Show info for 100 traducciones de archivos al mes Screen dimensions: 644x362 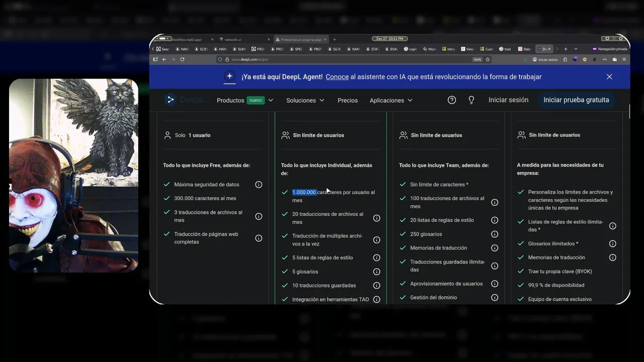(x=495, y=202)
